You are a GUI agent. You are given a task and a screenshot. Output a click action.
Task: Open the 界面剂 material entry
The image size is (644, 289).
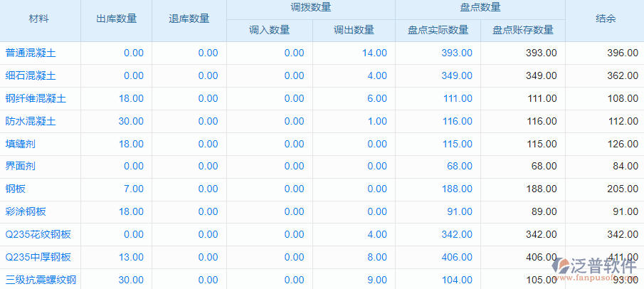(x=21, y=166)
